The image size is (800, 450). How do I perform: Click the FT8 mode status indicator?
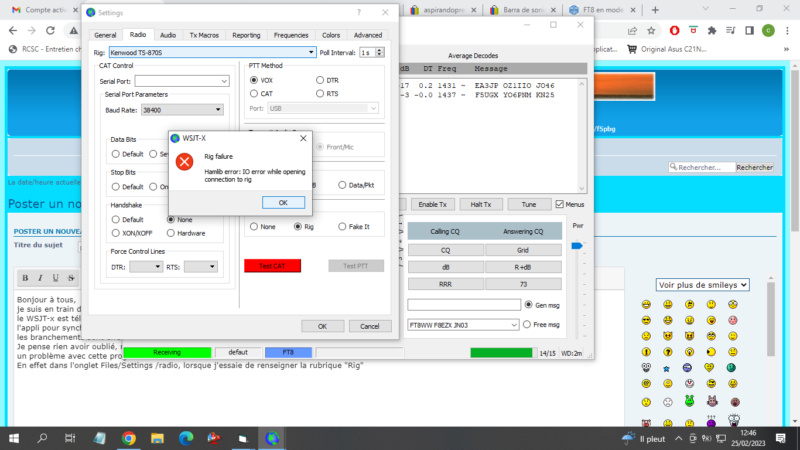[288, 352]
